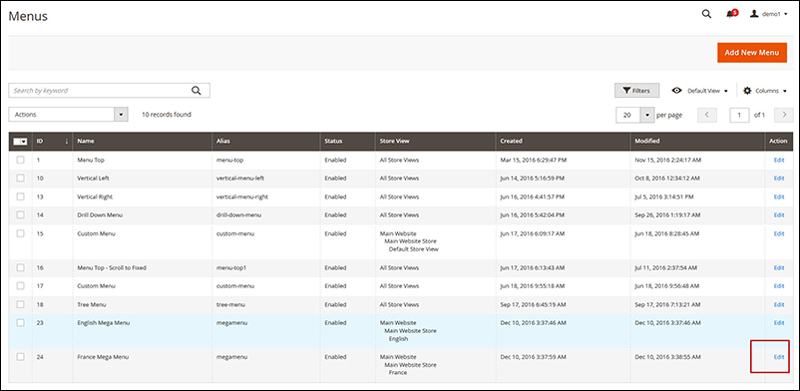Image resolution: width=800 pixels, height=391 pixels.
Task: Sort by the Name column header
Action: tap(142, 141)
